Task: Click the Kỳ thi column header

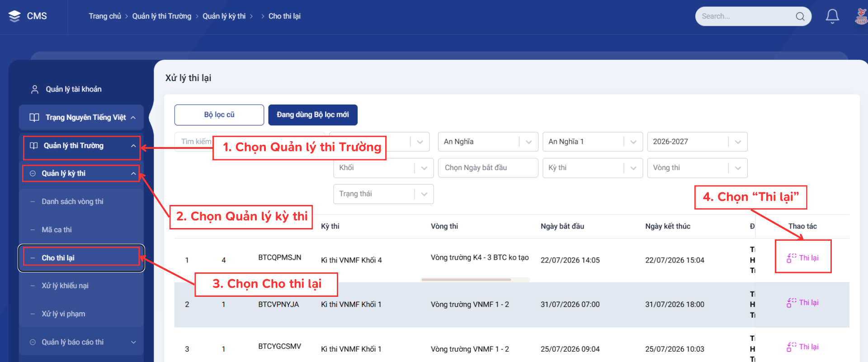Action: (330, 226)
